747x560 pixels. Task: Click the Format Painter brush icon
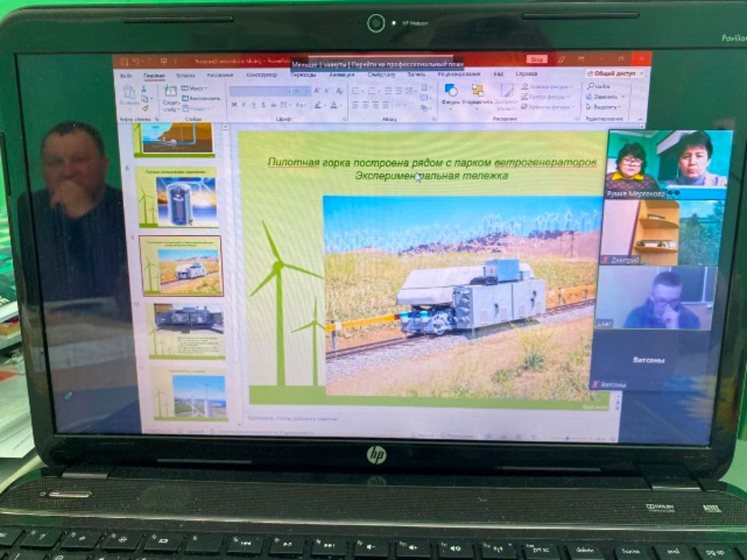145,109
